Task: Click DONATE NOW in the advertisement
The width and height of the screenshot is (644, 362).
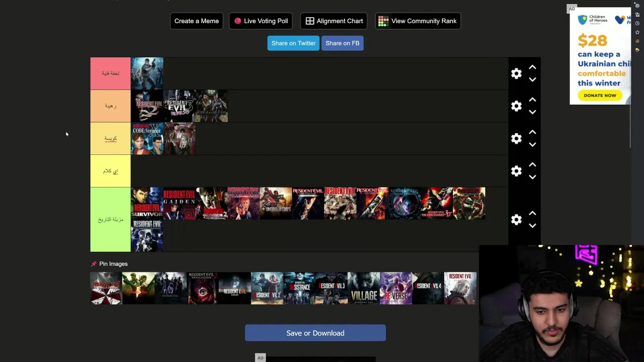Action: (600, 95)
